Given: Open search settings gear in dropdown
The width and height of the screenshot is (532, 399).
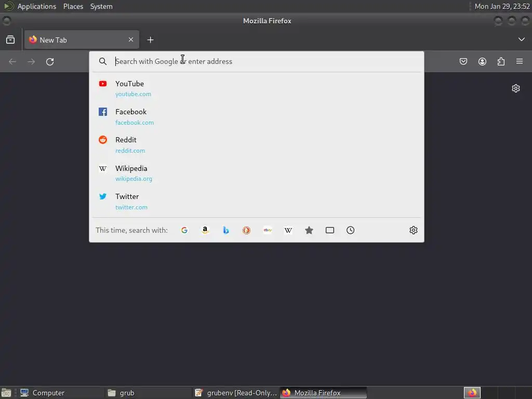Looking at the screenshot, I should [413, 230].
